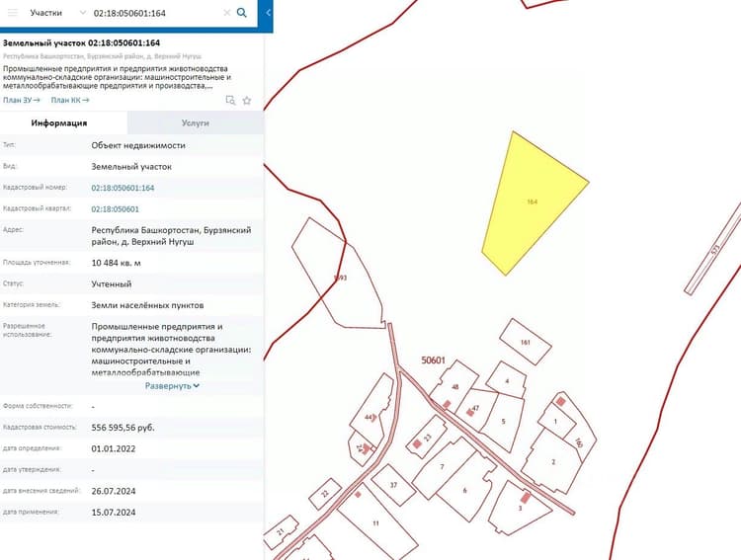The width and height of the screenshot is (741, 560).
Task: Zoom to parcel on map icon
Action: coord(230,100)
